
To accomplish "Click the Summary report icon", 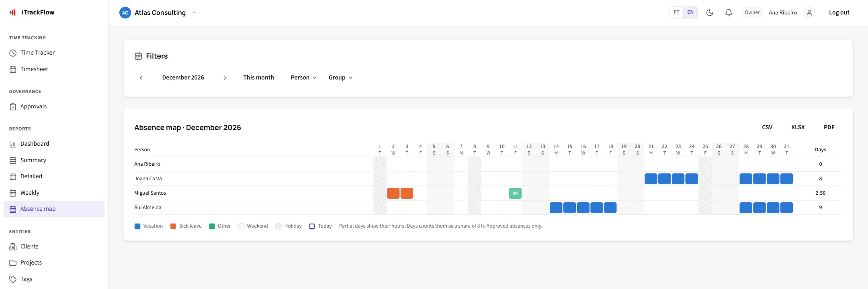I will (13, 160).
